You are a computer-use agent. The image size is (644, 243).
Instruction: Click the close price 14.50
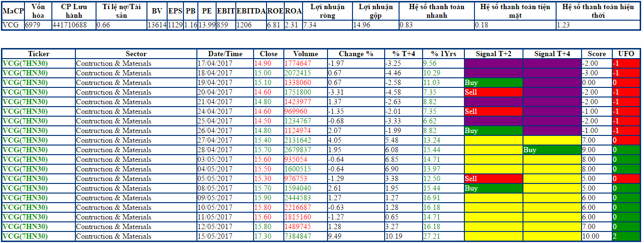pyautogui.click(x=263, y=121)
